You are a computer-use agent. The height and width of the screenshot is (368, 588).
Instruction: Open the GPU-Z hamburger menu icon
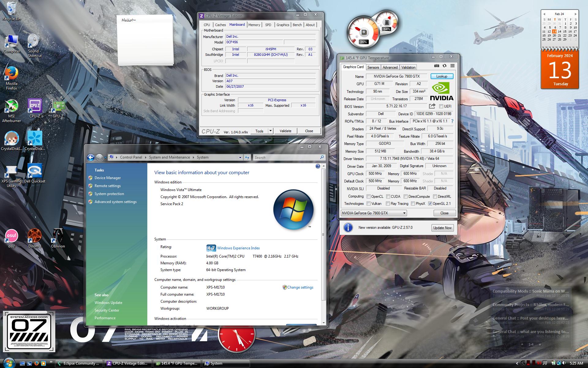pos(452,66)
